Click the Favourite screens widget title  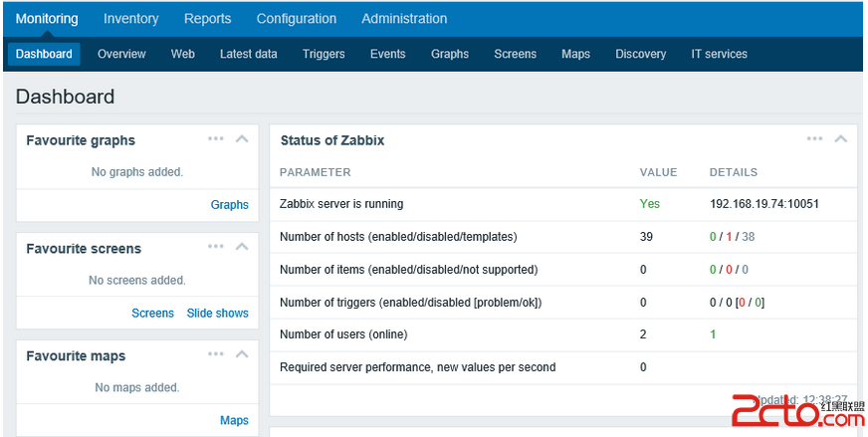click(x=84, y=249)
